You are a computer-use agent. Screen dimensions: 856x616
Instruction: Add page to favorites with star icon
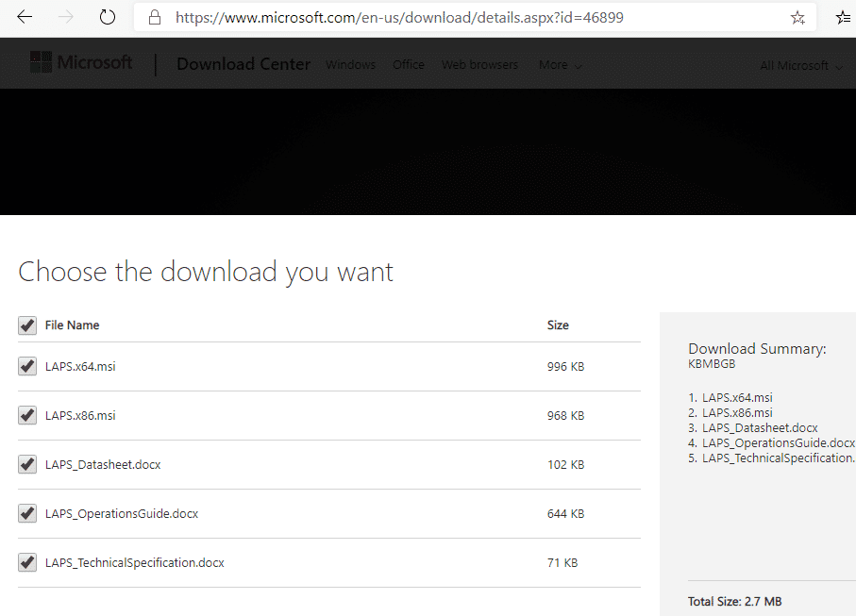pyautogui.click(x=797, y=17)
